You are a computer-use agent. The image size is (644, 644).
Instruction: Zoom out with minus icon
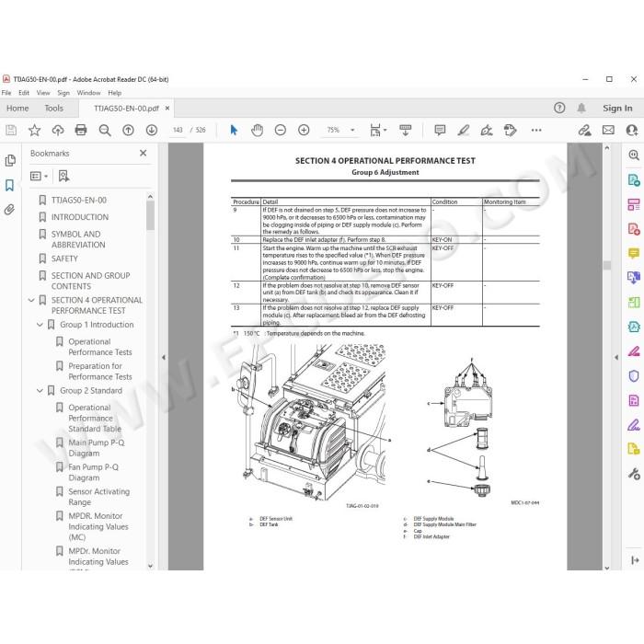click(x=280, y=131)
